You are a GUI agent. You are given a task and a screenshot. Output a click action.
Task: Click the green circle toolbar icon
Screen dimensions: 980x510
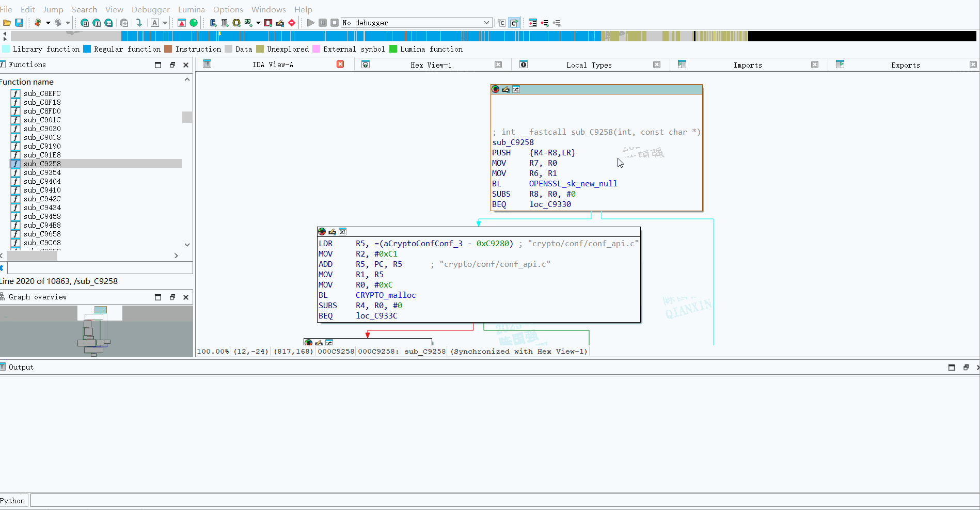(x=194, y=23)
